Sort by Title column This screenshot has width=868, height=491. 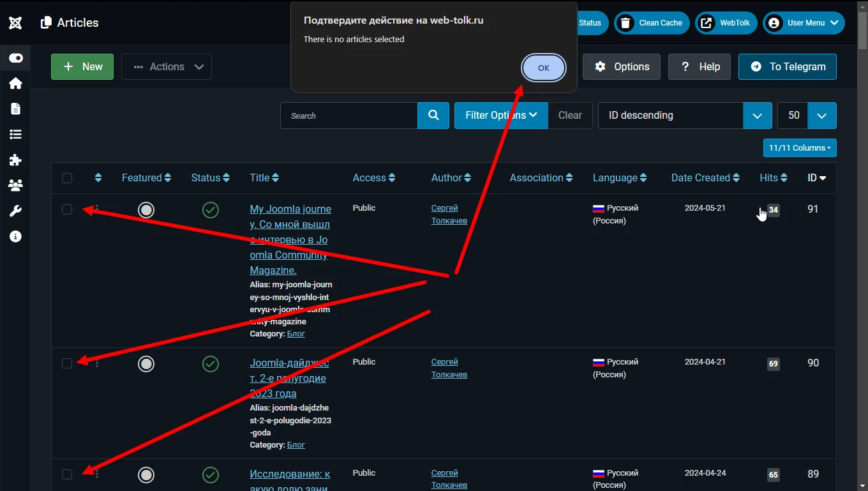tap(264, 178)
